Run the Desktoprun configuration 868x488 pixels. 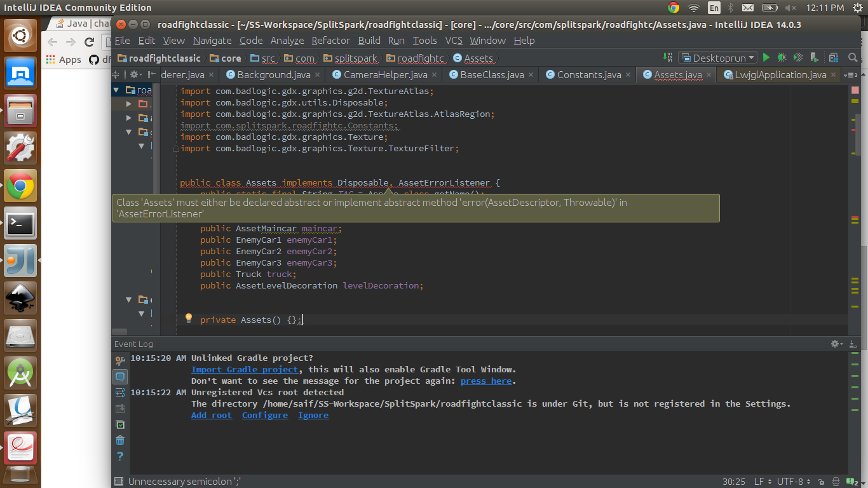(x=766, y=58)
